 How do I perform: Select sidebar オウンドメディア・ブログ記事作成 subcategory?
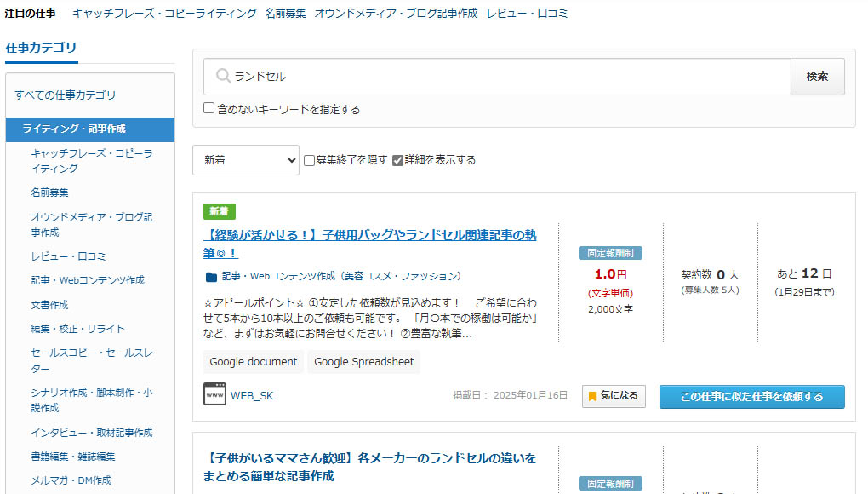[x=92, y=224]
